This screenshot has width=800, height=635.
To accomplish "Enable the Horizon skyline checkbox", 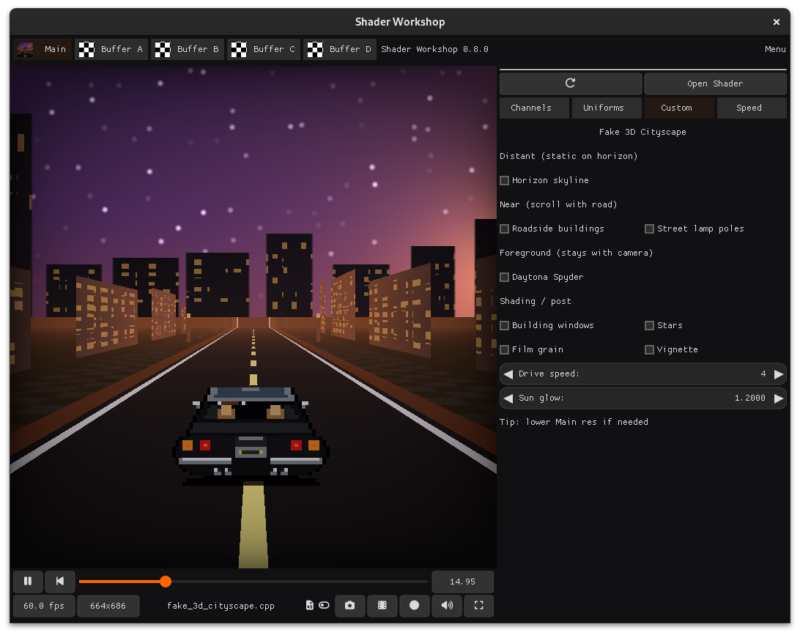I will coord(505,180).
